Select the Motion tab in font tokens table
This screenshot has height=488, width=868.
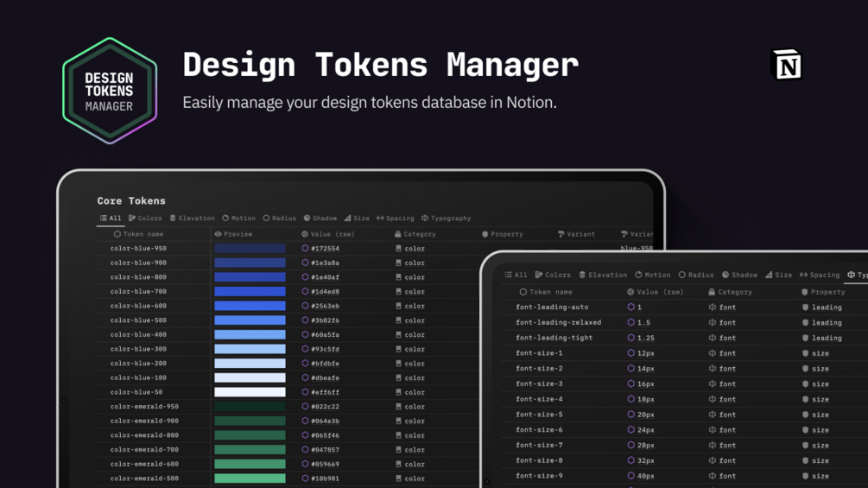point(653,275)
